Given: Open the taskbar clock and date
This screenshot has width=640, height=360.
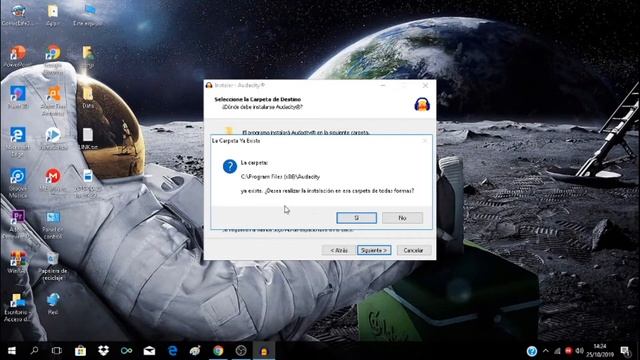Looking at the screenshot, I should pyautogui.click(x=600, y=351).
